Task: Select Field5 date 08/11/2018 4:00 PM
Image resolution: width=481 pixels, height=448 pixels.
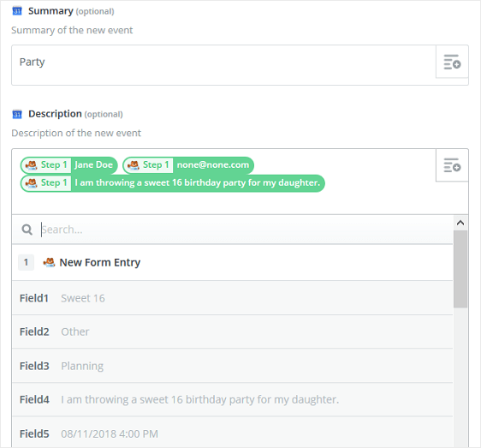Action: click(232, 433)
